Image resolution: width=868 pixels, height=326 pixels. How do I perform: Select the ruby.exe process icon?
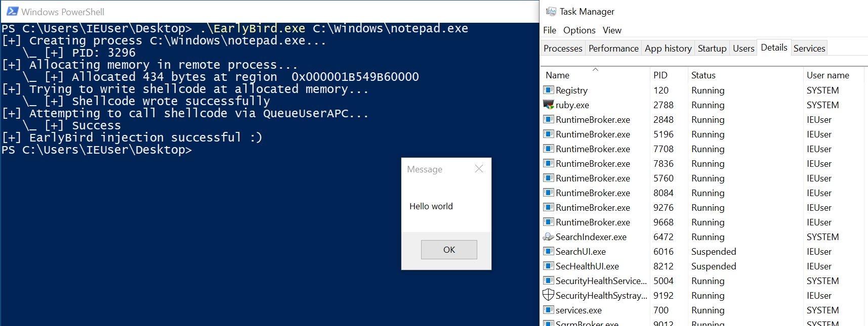(x=548, y=105)
